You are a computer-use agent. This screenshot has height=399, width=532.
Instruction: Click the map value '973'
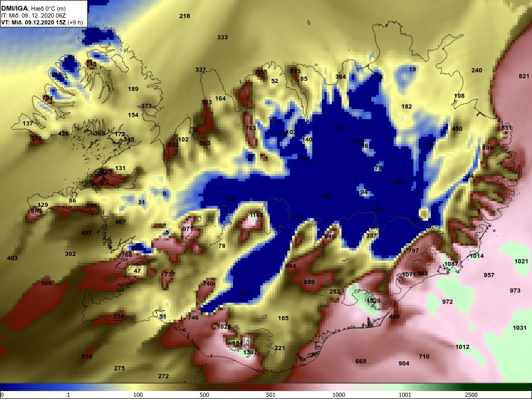click(x=515, y=290)
